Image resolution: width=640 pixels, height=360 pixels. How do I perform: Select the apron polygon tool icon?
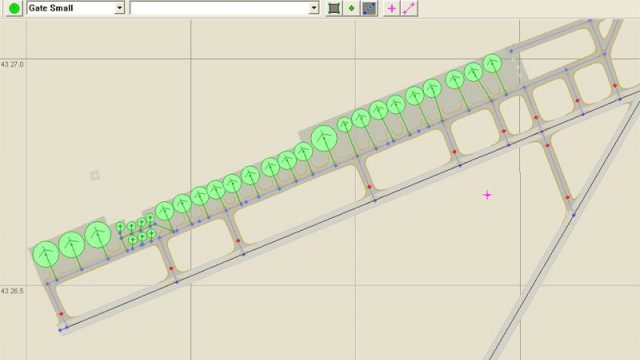pyautogui.click(x=334, y=8)
